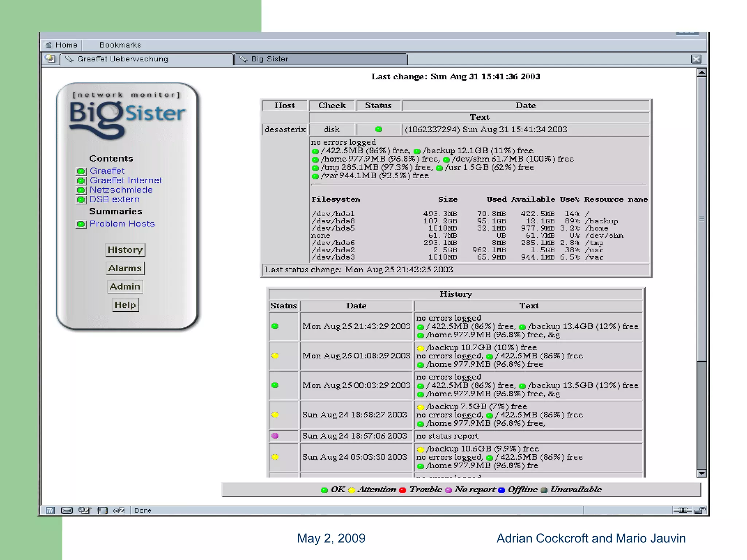Click the Navigator icon in status bar
Viewport: 747px width, 560px height.
[50, 510]
